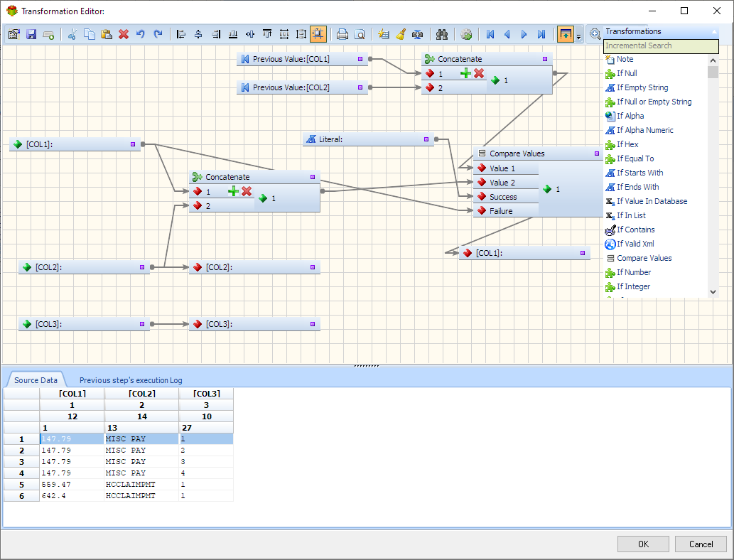Click the 559.47 cell in row 5
This screenshot has width=734, height=560.
[72, 484]
